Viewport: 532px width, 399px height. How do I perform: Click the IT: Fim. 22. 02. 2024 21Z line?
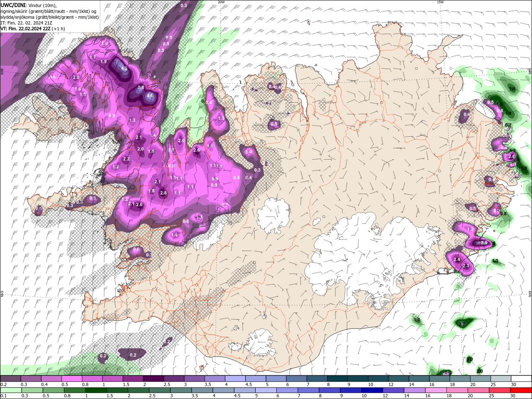pyautogui.click(x=26, y=23)
